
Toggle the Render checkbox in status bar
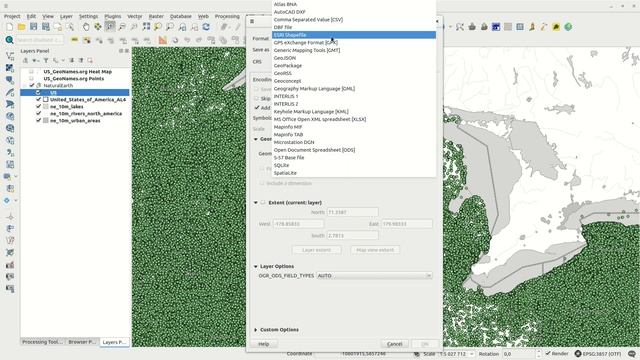[x=548, y=353]
